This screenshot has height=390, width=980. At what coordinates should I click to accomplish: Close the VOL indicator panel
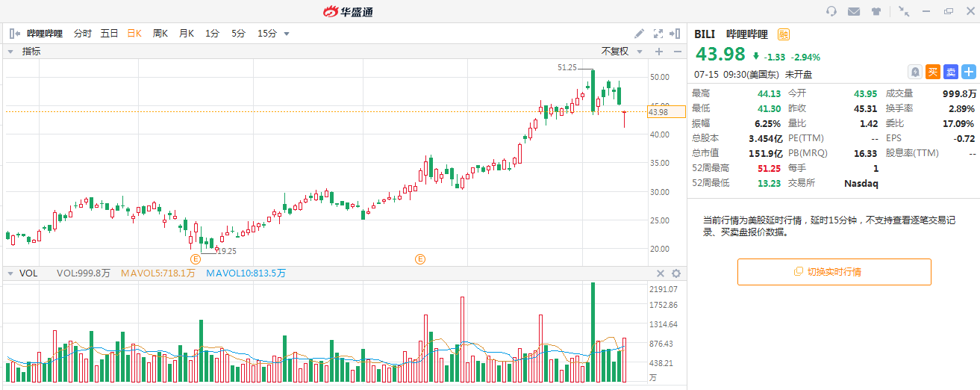click(x=660, y=273)
